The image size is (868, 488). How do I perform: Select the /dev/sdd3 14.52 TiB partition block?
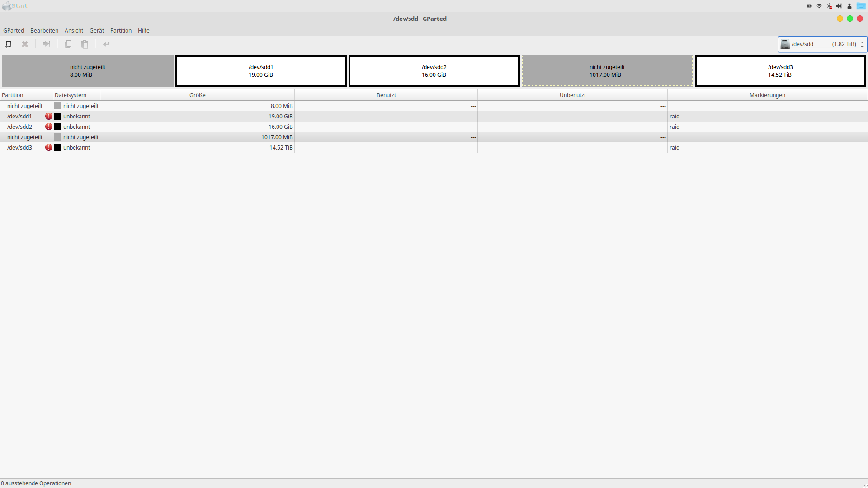(x=780, y=71)
